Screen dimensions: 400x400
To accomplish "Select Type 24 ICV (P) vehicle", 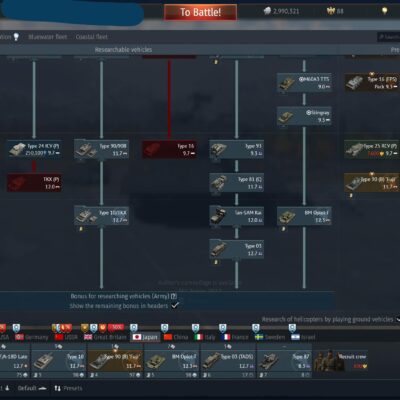I will (34, 149).
